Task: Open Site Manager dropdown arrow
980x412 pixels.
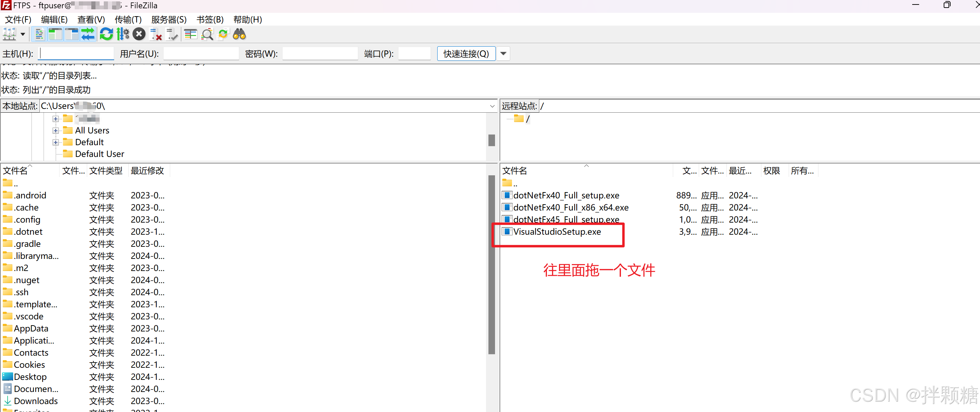Action: click(23, 35)
